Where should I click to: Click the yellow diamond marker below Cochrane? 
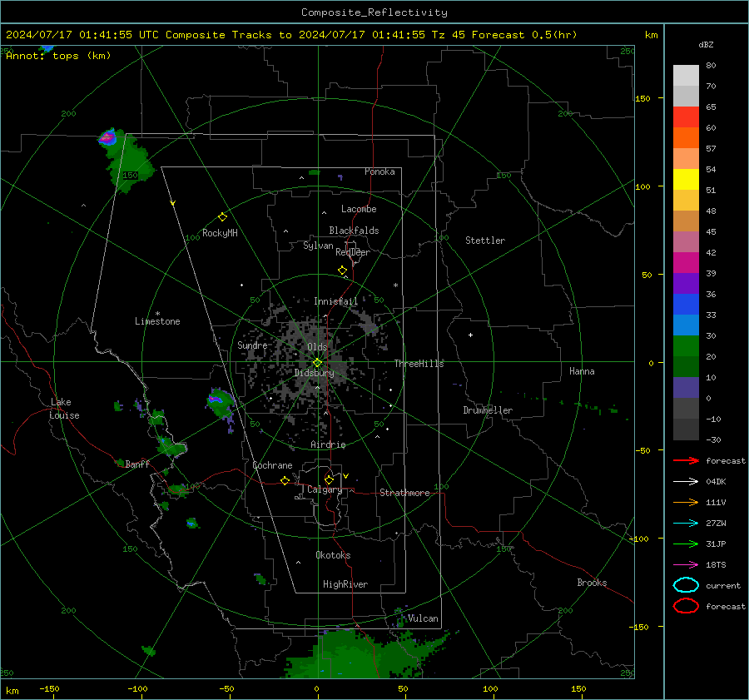click(285, 481)
